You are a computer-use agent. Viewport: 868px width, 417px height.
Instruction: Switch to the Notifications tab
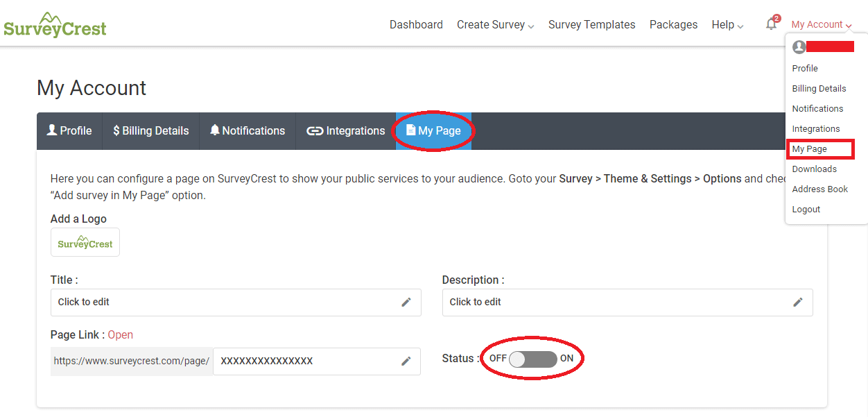click(x=248, y=130)
